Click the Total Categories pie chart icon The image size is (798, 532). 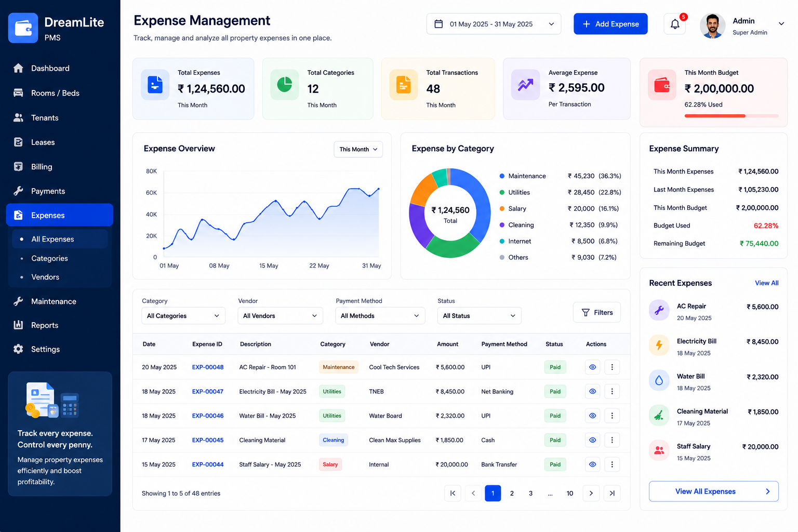point(285,85)
